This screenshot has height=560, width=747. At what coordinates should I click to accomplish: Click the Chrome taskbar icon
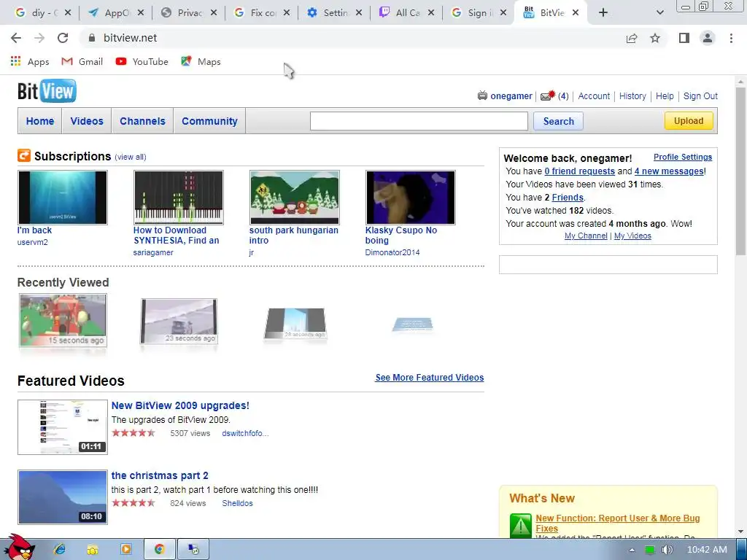point(159,550)
